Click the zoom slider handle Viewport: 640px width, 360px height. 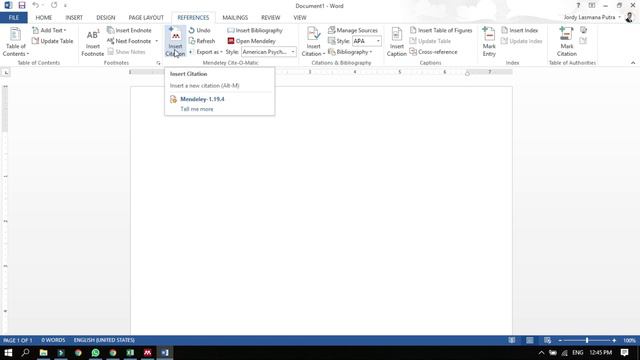coord(587,340)
